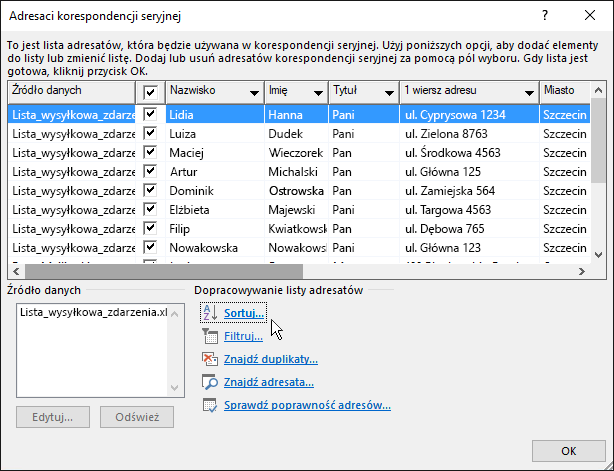Image resolution: width=614 pixels, height=471 pixels.
Task: Open the Tytuł column dropdown arrow
Action: (x=389, y=93)
